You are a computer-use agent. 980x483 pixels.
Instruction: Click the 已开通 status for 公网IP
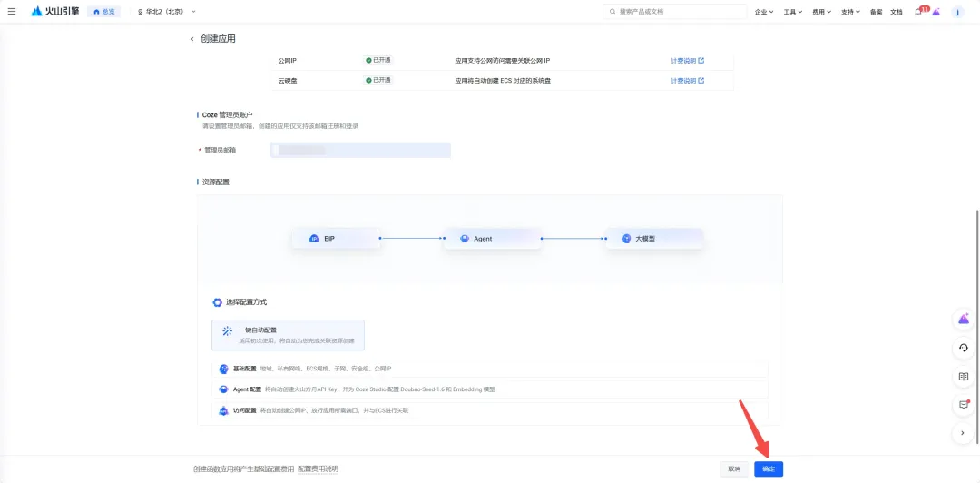(x=378, y=60)
